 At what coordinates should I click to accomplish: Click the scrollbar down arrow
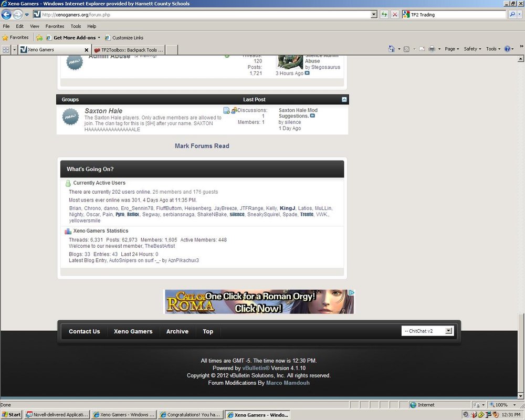(x=521, y=396)
